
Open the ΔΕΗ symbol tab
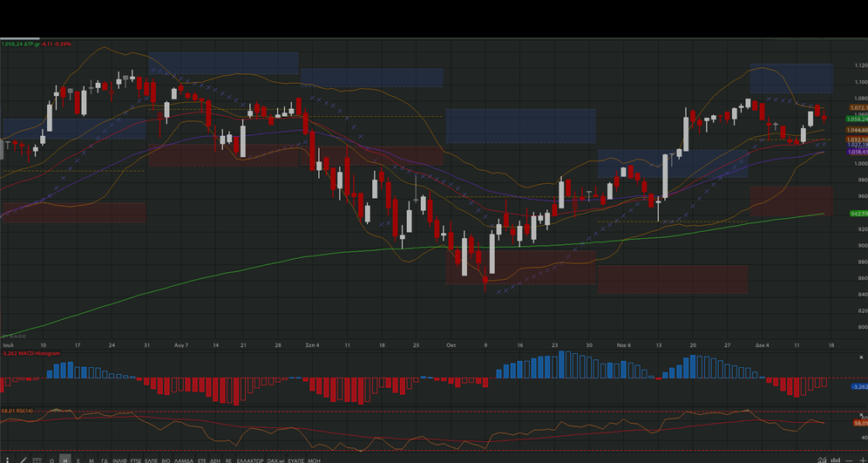coord(215,460)
